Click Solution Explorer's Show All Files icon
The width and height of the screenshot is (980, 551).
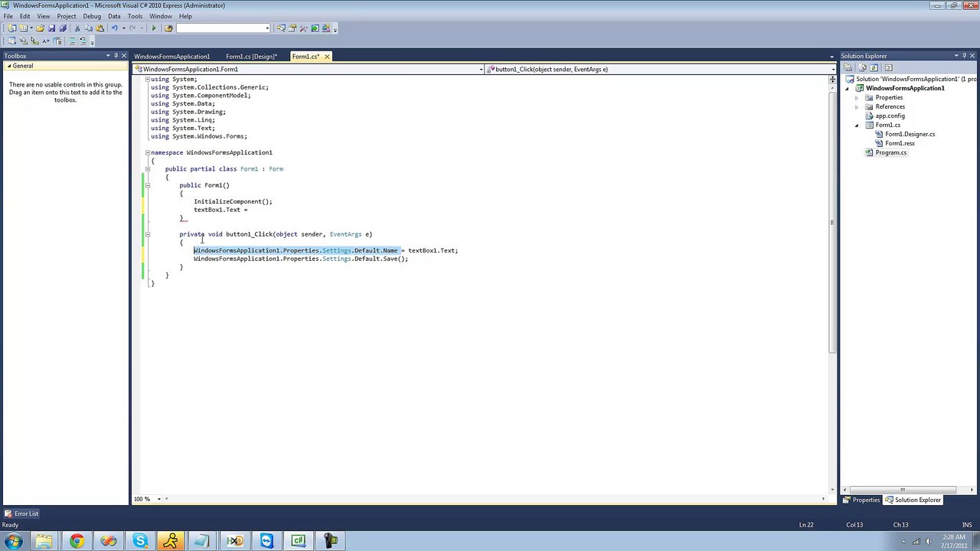click(x=862, y=67)
